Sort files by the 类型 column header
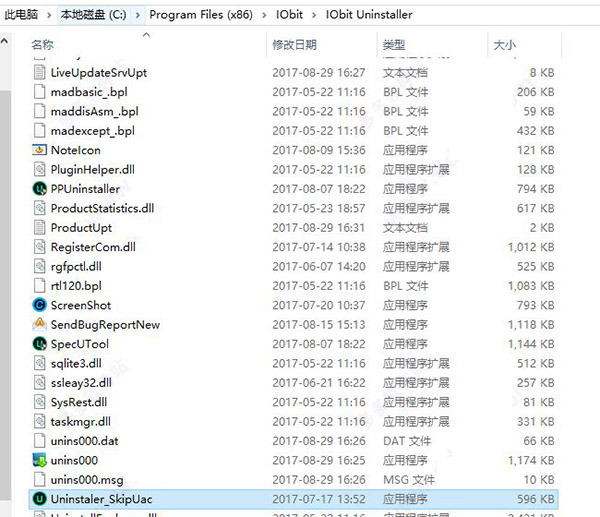Screen dimensions: 600x517 394,45
